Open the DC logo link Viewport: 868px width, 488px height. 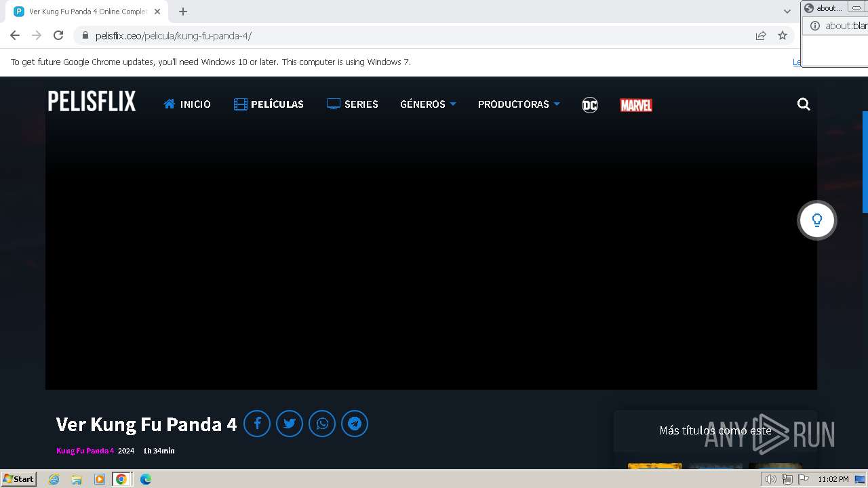click(x=590, y=105)
